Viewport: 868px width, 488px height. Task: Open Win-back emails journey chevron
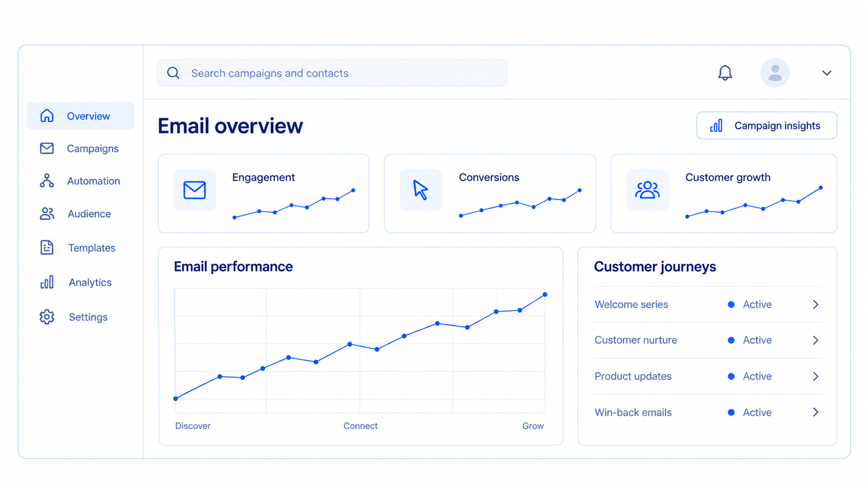(815, 412)
